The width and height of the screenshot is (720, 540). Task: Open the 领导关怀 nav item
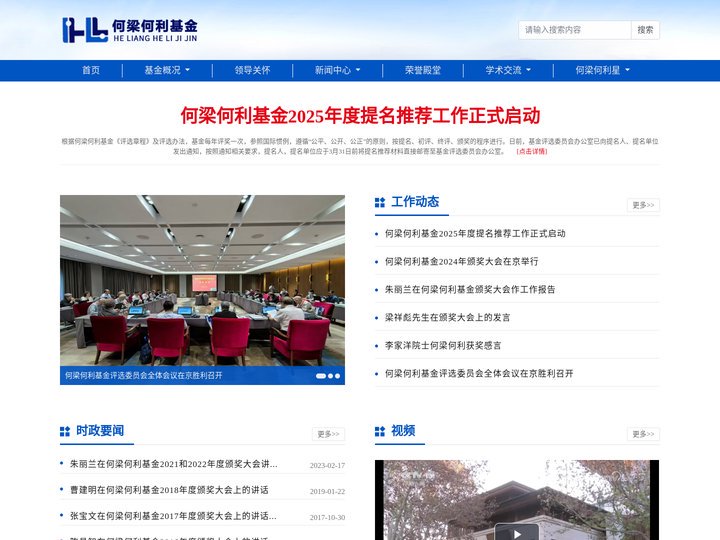(252, 70)
